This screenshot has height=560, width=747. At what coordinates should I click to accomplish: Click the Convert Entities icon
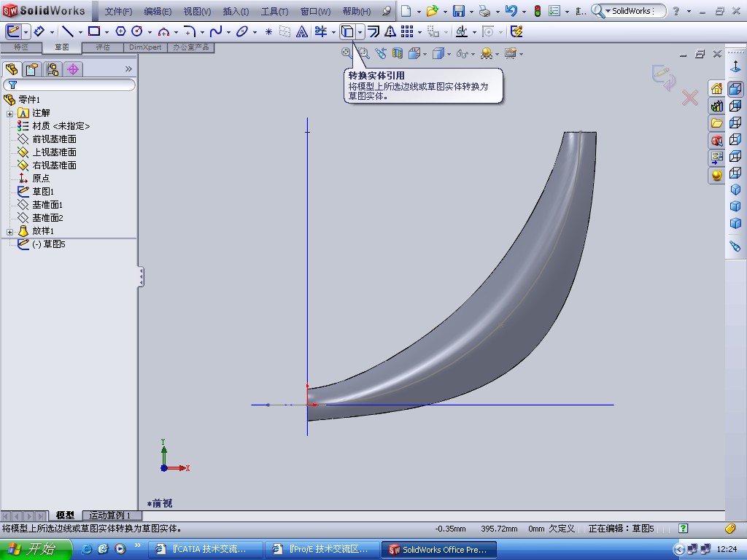348,32
